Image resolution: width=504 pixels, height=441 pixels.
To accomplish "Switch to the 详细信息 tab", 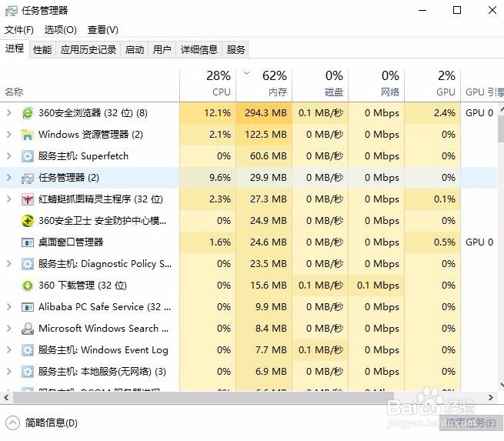I will coord(199,49).
